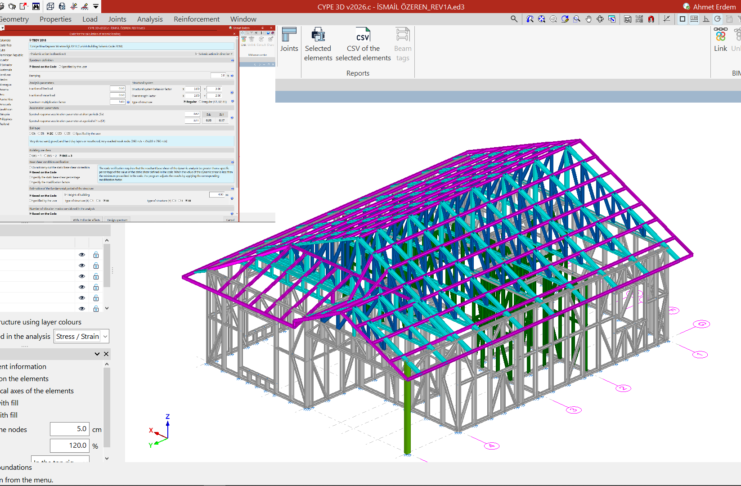Toggle lock icon of the first layer row
This screenshot has height=486, width=741.
tap(96, 255)
